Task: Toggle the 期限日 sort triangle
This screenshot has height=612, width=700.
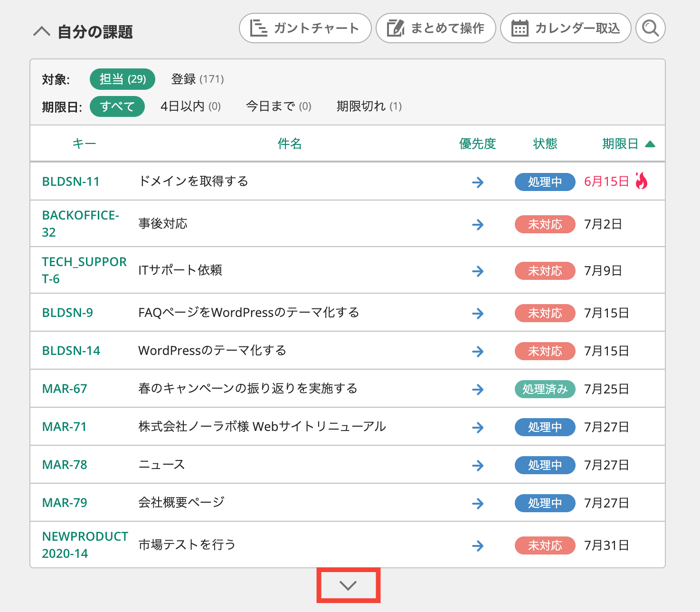Action: click(x=650, y=144)
